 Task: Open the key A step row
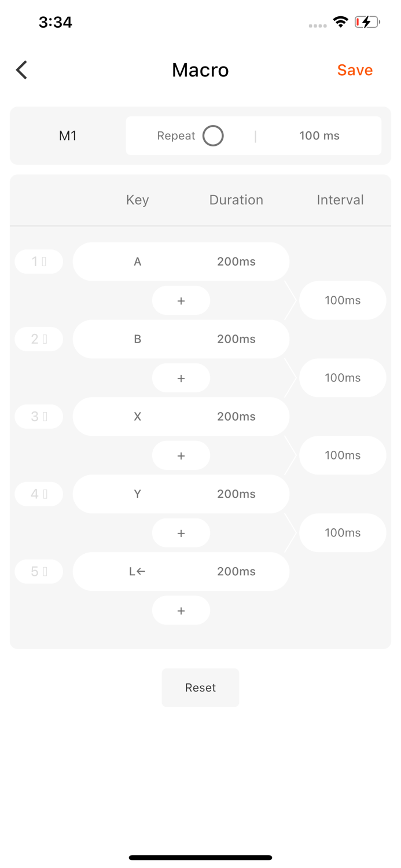[x=138, y=262]
